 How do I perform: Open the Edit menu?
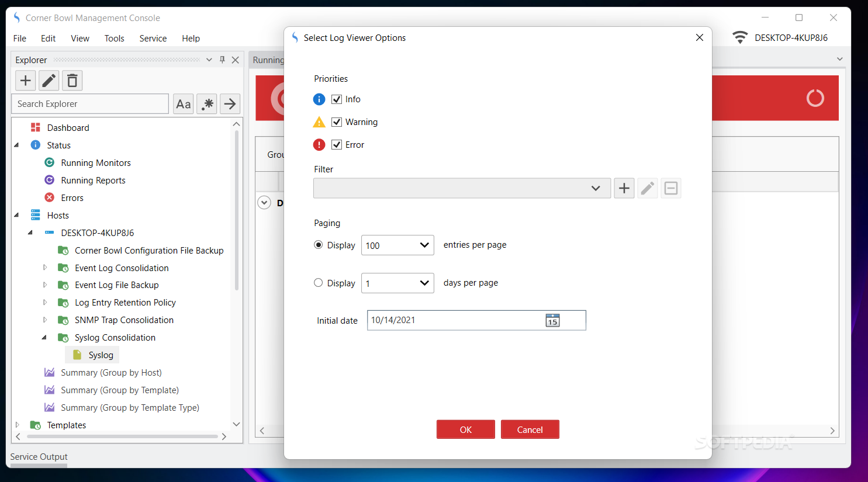click(48, 38)
